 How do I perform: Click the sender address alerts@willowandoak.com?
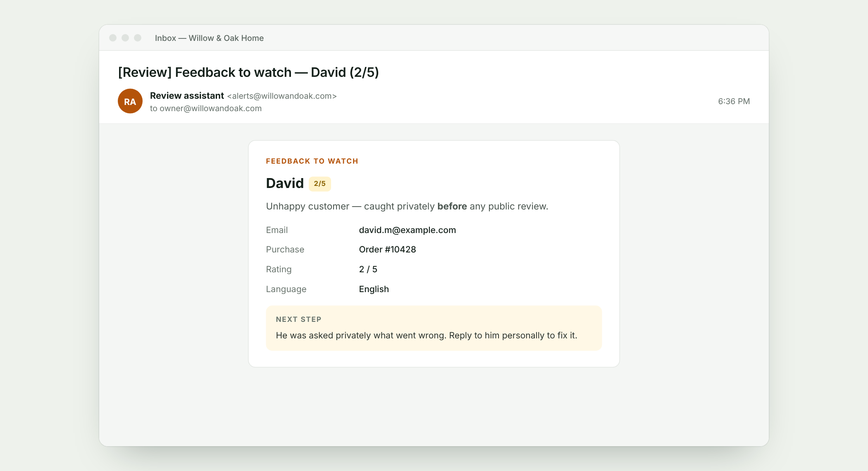tap(282, 96)
